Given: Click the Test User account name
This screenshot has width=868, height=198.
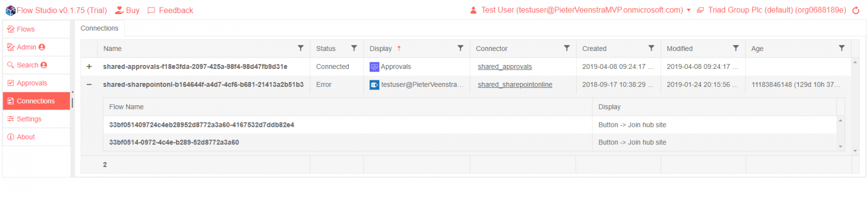Looking at the screenshot, I should [582, 10].
